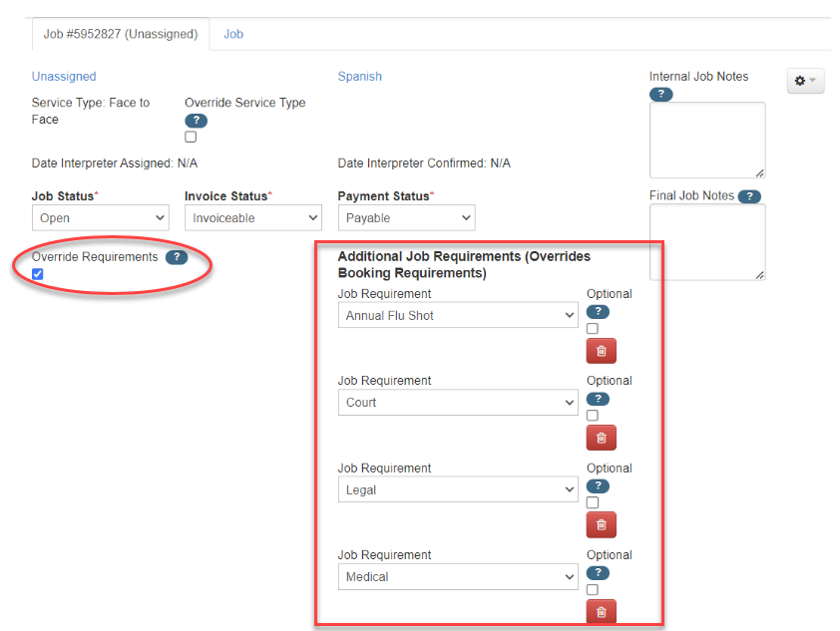840x631 pixels.
Task: Uncheck the Override Requirements checkbox
Action: pos(37,274)
